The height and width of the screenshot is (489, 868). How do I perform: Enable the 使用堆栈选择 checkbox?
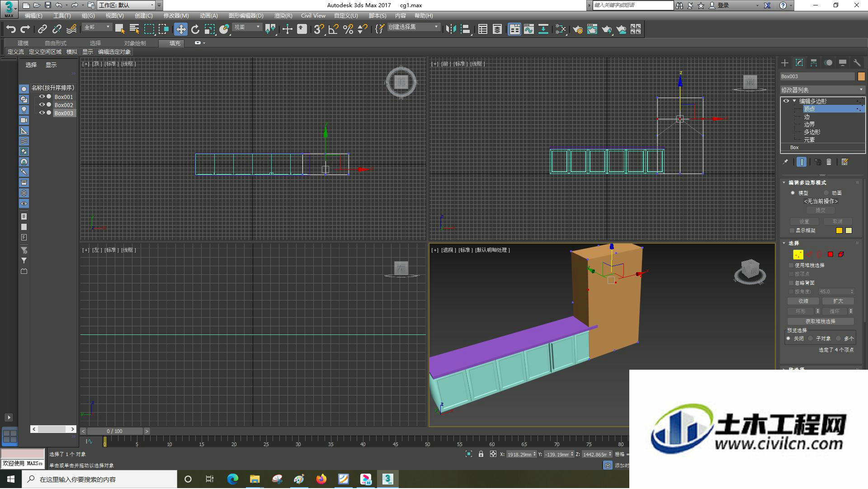click(791, 265)
